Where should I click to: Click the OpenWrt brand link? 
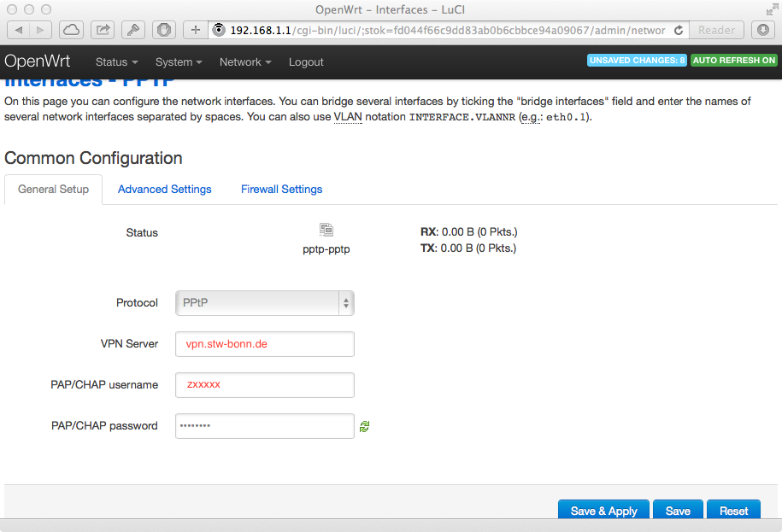tap(38, 61)
